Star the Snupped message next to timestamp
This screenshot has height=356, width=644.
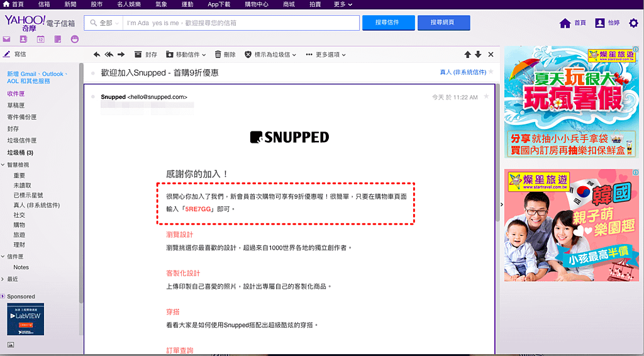click(x=486, y=96)
